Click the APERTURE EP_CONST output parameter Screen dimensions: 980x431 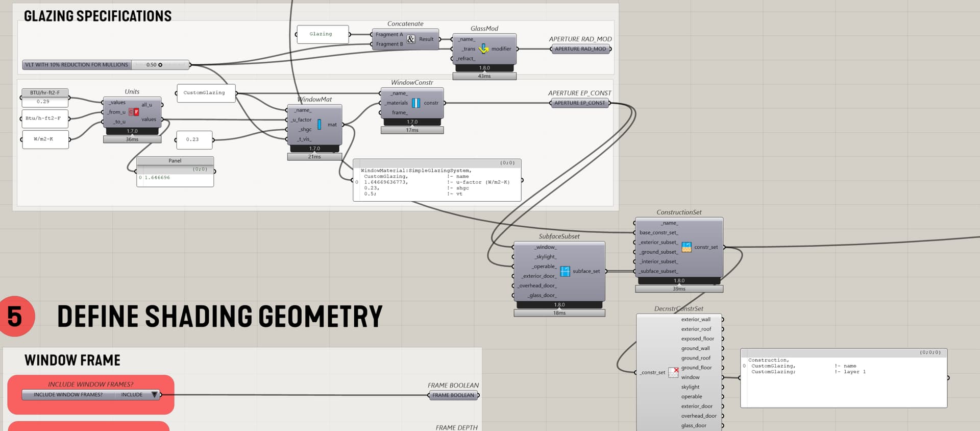pos(580,103)
